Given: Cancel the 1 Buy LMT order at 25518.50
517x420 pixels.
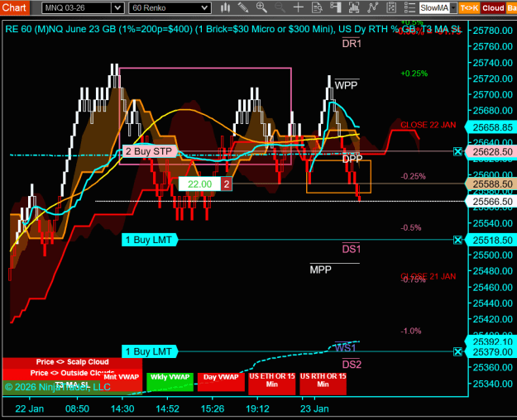Looking at the screenshot, I should pyautogui.click(x=457, y=240).
